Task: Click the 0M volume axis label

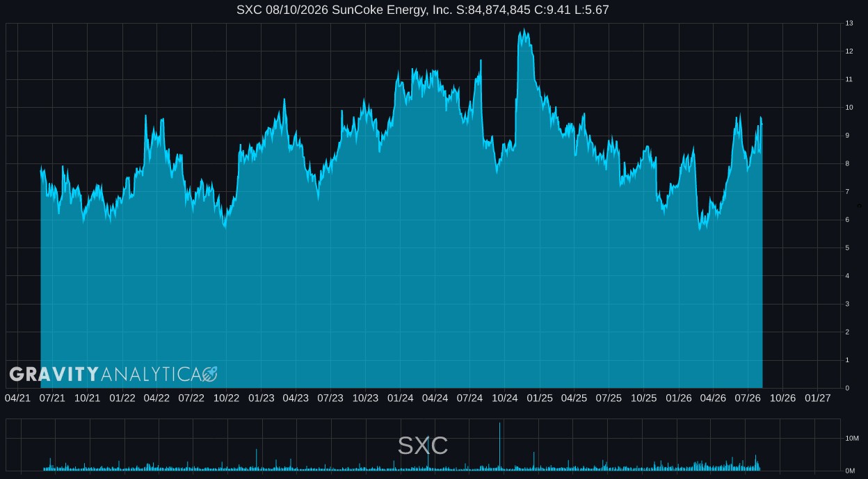Action: [x=850, y=471]
